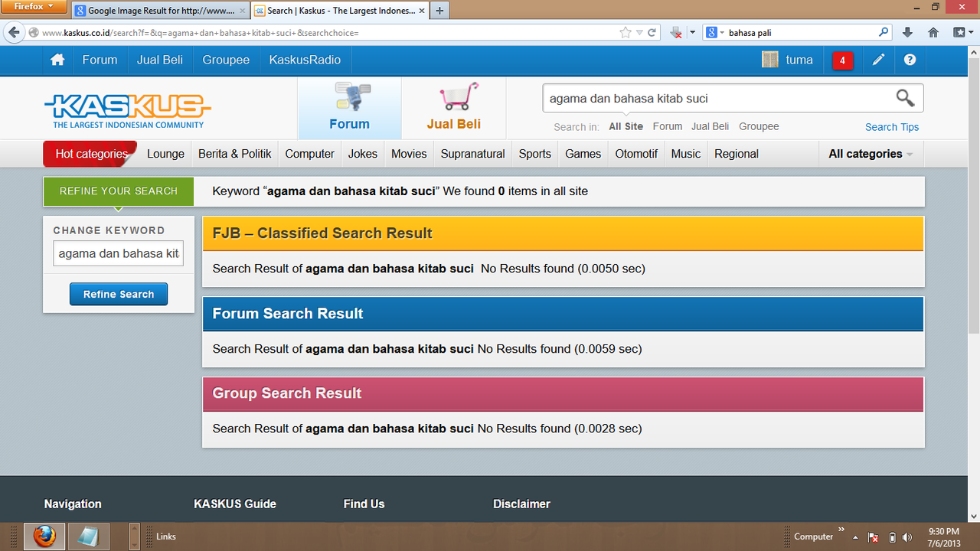Open the URL history dropdown arrow
Screen dimensions: 980x551
[640, 33]
